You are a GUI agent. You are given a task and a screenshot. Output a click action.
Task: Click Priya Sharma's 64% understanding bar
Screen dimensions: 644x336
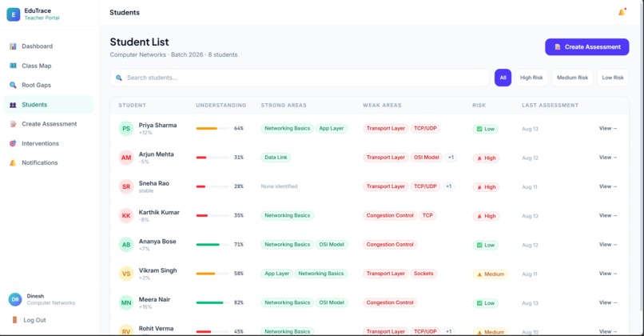tap(213, 128)
